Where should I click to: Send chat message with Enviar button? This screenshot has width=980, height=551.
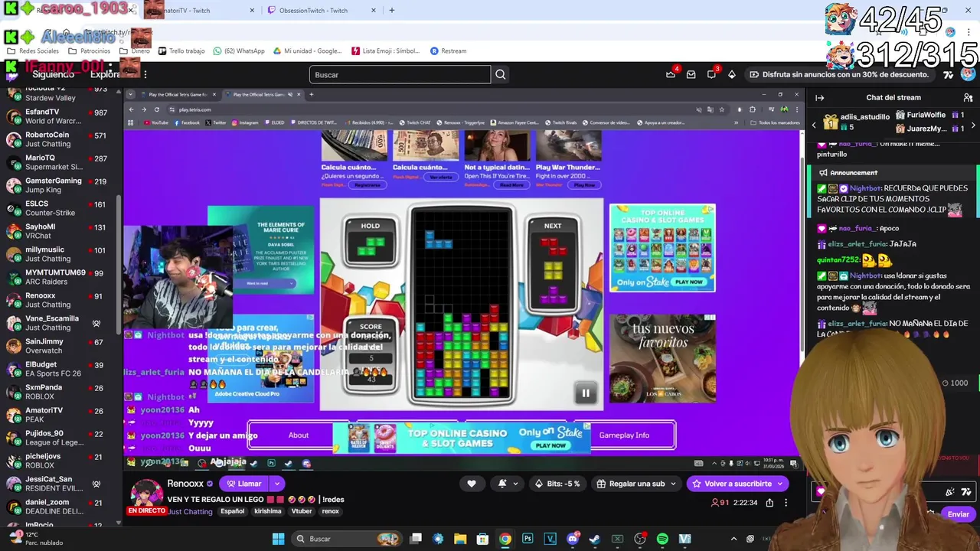(958, 514)
